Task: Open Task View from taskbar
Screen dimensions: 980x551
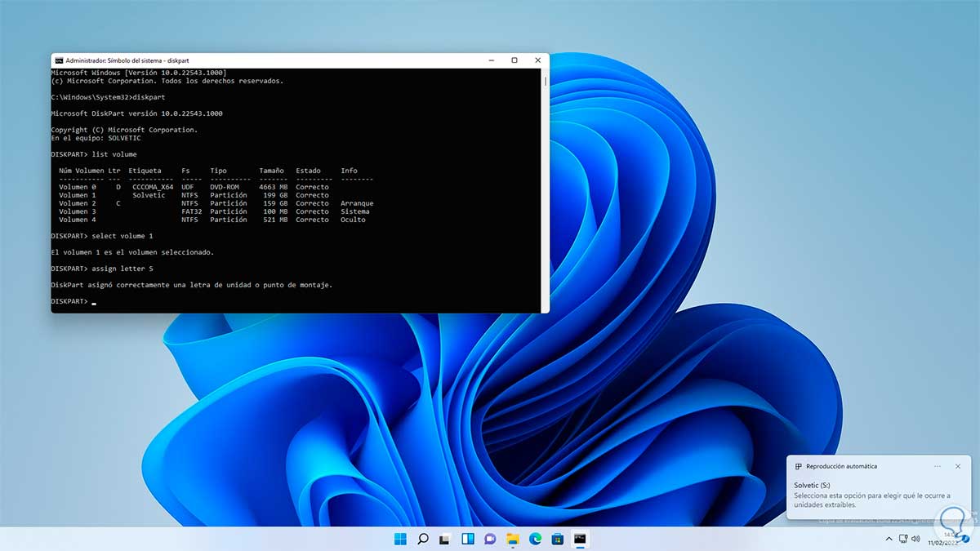Action: pos(445,539)
